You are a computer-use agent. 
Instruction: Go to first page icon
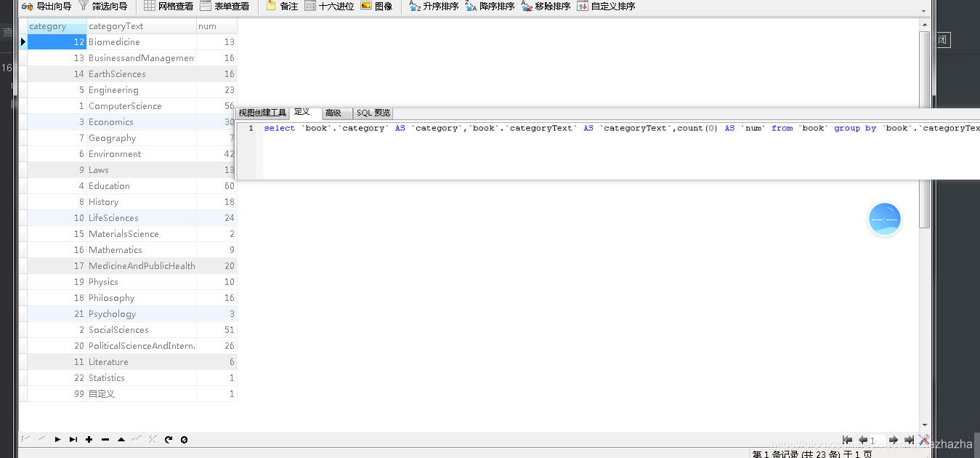(847, 440)
